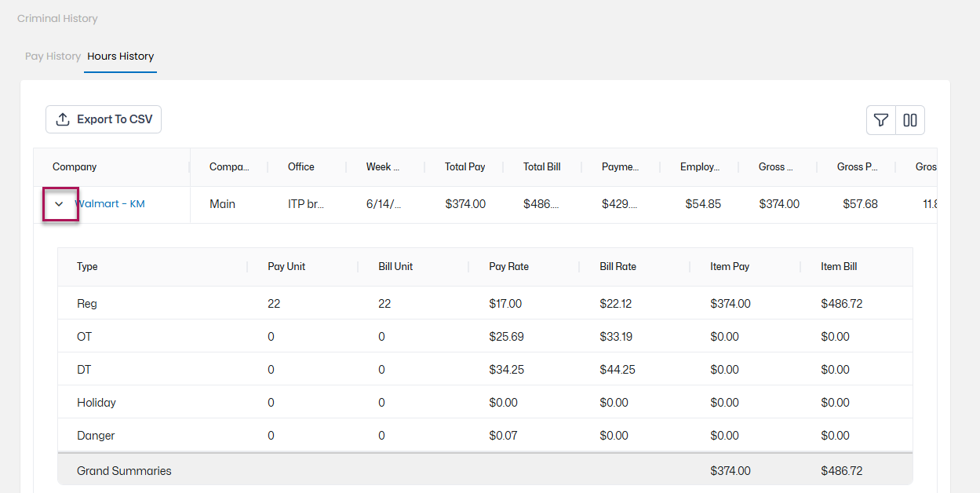Sort by the Office column header

pos(301,167)
